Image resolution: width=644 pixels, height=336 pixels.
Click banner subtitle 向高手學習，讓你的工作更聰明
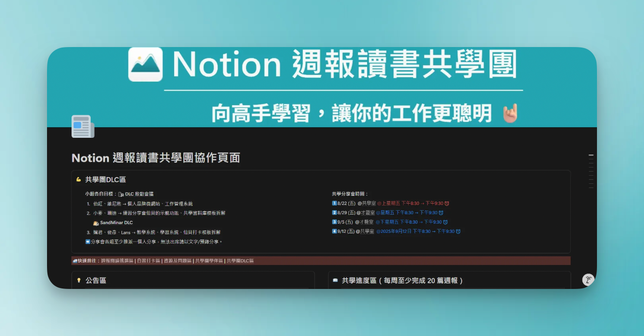point(352,114)
